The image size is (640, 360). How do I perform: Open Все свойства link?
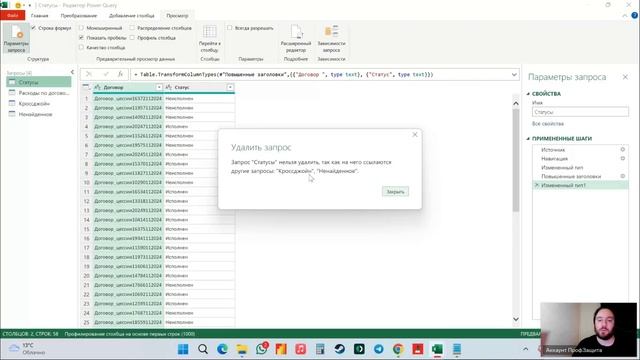coord(548,123)
